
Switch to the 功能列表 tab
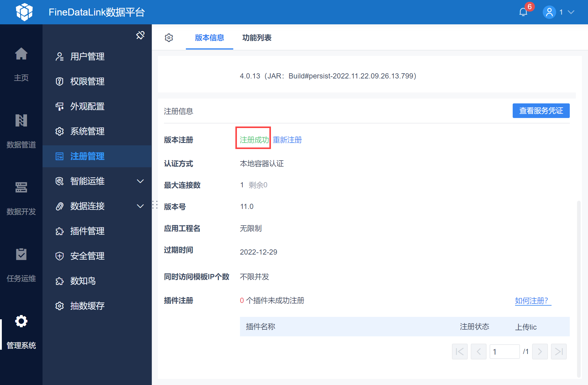257,38
